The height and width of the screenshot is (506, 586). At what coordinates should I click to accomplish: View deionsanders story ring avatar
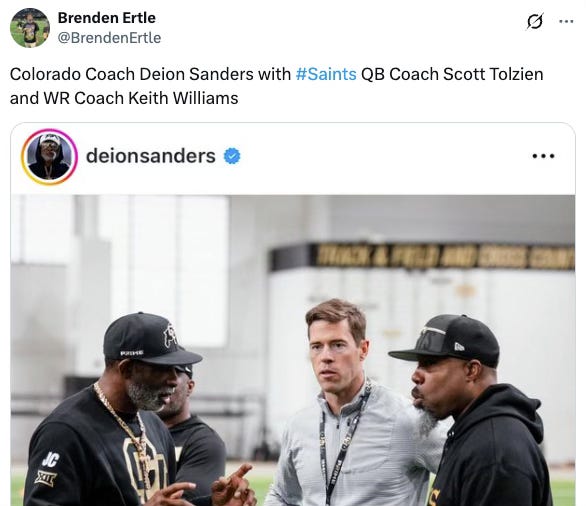tap(49, 156)
